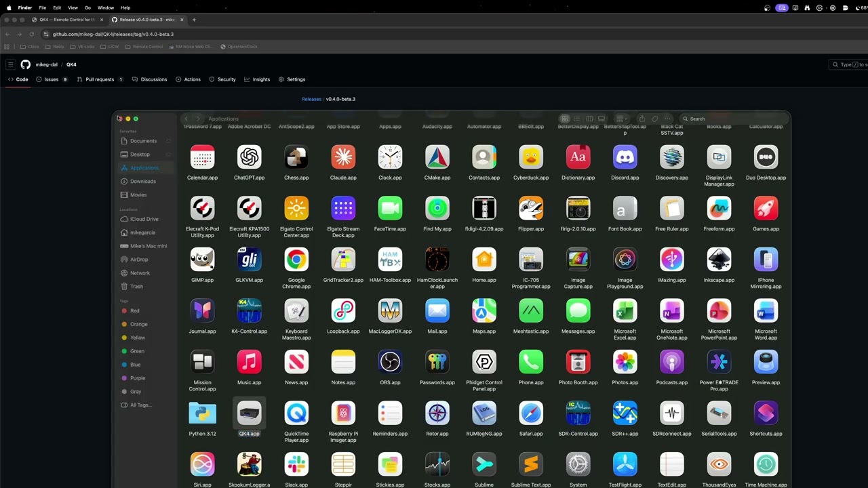The width and height of the screenshot is (868, 488).
Task: Click Google Chrome.app icon
Action: tap(296, 260)
